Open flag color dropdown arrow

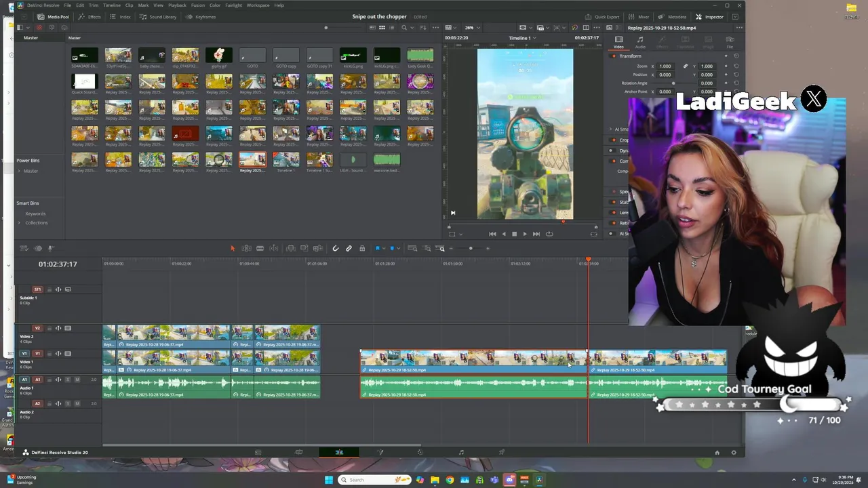click(x=384, y=249)
